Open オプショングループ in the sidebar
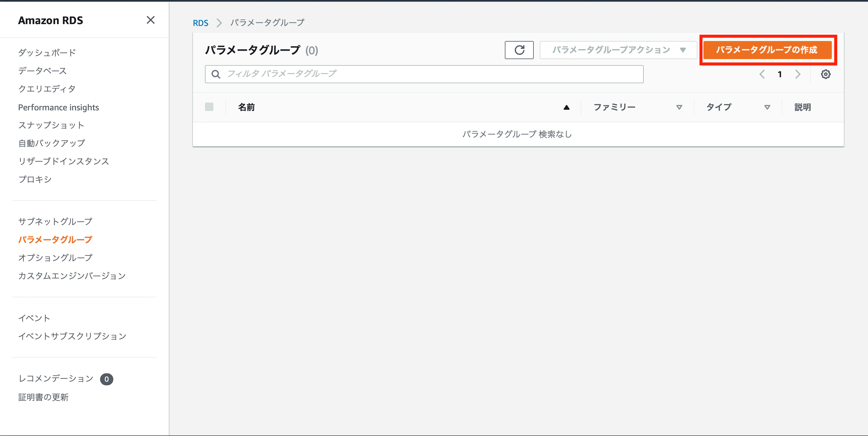The width and height of the screenshot is (868, 436). pyautogui.click(x=55, y=257)
